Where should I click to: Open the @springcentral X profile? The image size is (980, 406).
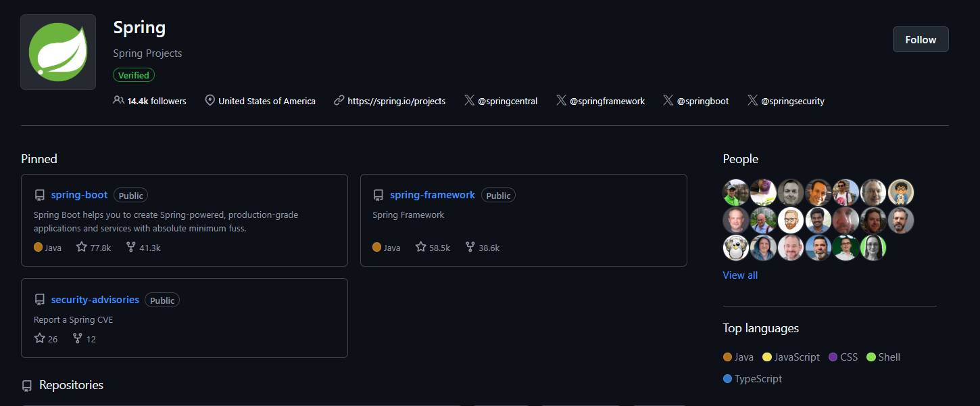(x=507, y=101)
